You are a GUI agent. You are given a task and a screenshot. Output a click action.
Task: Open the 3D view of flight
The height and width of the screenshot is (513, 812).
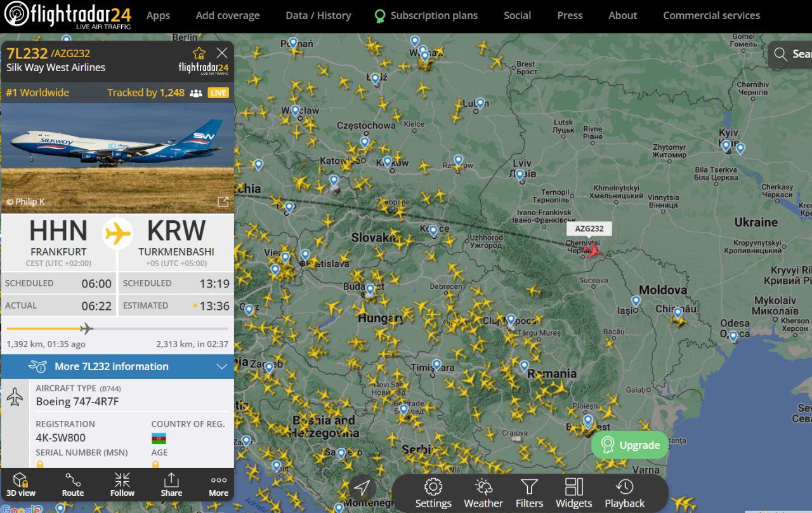click(21, 485)
